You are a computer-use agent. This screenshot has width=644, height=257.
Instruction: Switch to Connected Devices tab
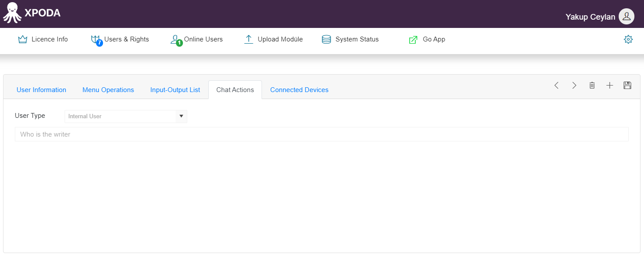299,90
